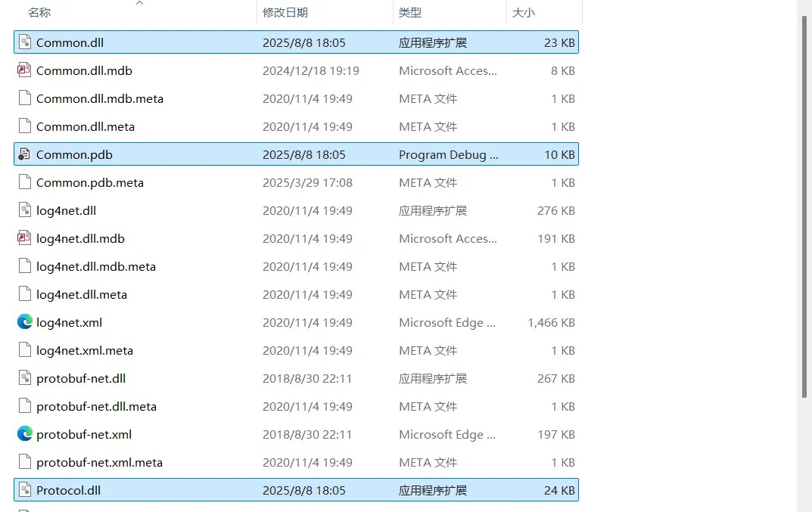Select the Common.dll.meta file name
The height and width of the screenshot is (512, 812).
coord(86,126)
